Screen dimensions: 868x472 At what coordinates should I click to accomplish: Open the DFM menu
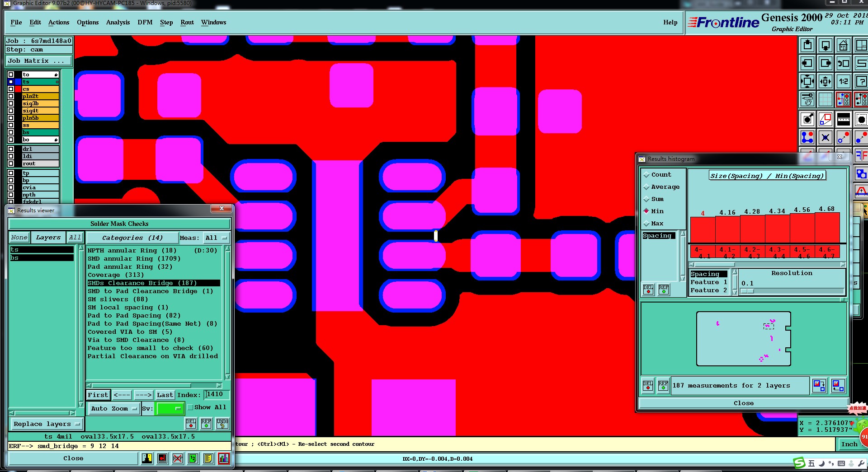tap(145, 23)
